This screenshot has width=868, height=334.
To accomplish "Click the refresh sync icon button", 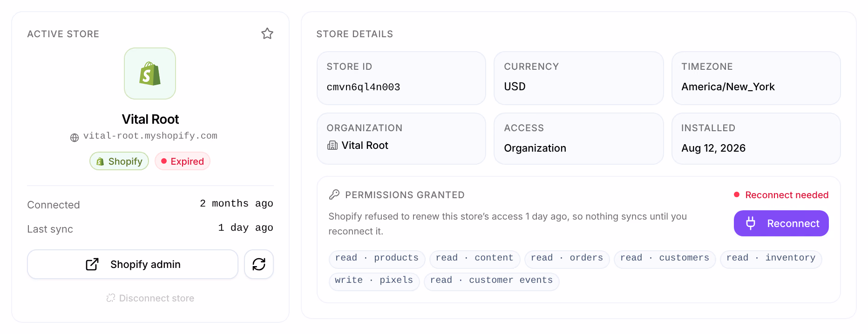I will pyautogui.click(x=259, y=264).
